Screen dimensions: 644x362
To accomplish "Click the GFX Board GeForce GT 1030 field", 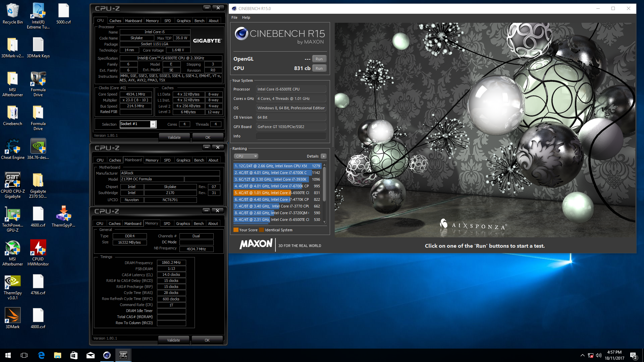I will pos(291,127).
